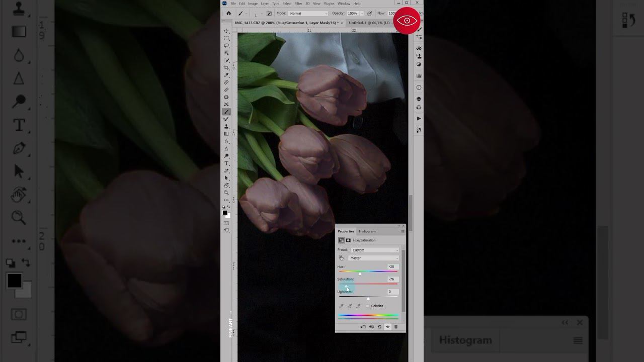Click the foreground color swatch
644x362 pixels.
pos(225,213)
